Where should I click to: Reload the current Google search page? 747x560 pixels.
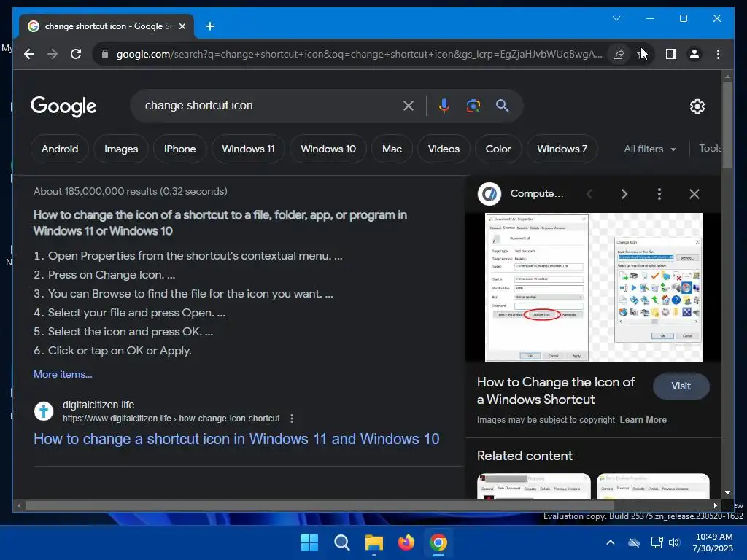coord(76,54)
